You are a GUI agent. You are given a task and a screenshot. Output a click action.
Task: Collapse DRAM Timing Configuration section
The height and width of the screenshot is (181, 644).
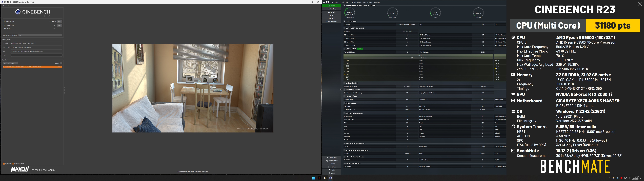click(x=344, y=113)
